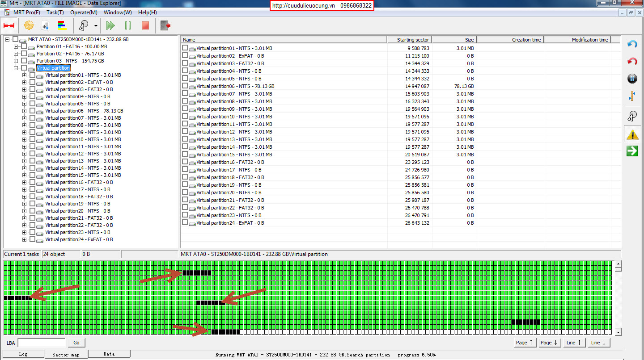Click the orange gear settings toolbar icon
This screenshot has height=360, width=644.
(29, 25)
